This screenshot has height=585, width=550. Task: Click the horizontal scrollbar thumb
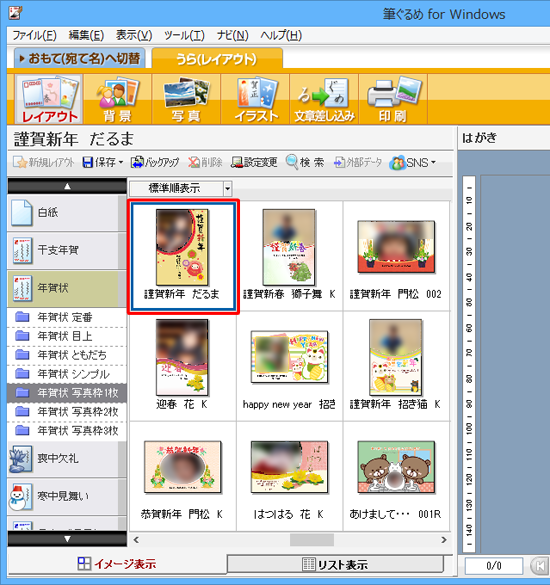(312, 540)
